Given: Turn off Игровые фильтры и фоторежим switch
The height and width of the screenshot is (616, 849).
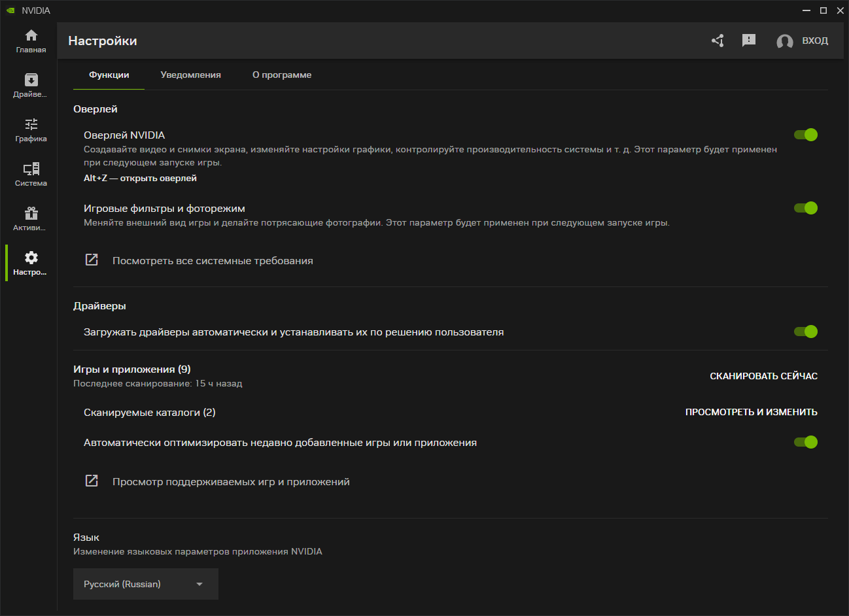Looking at the screenshot, I should point(806,208).
